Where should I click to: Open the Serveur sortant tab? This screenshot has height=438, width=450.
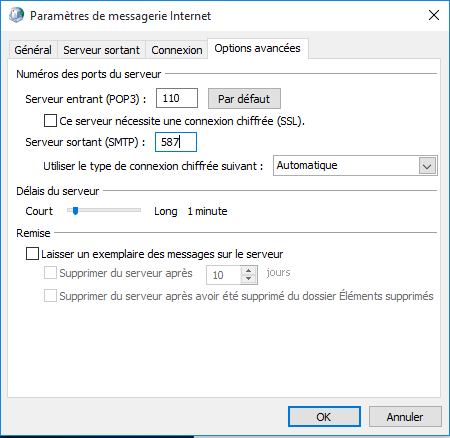(101, 50)
